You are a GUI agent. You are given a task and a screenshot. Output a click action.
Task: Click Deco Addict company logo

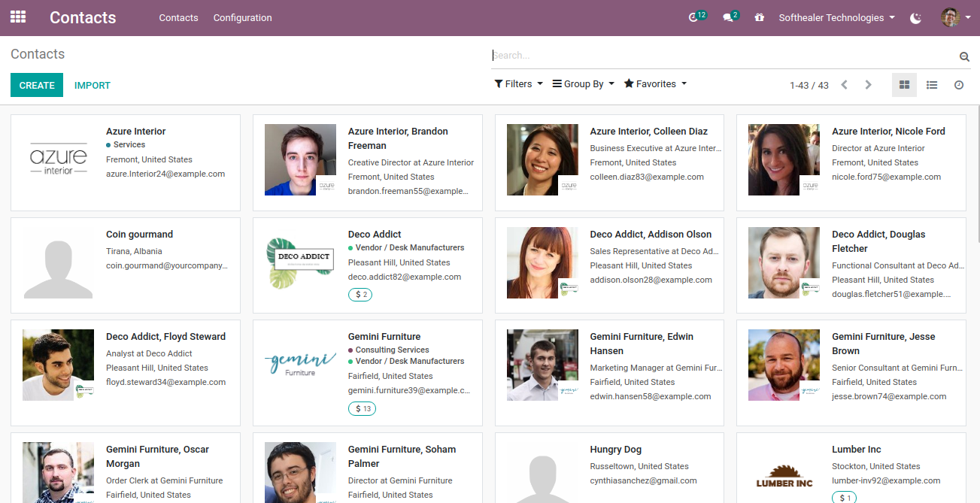point(300,262)
